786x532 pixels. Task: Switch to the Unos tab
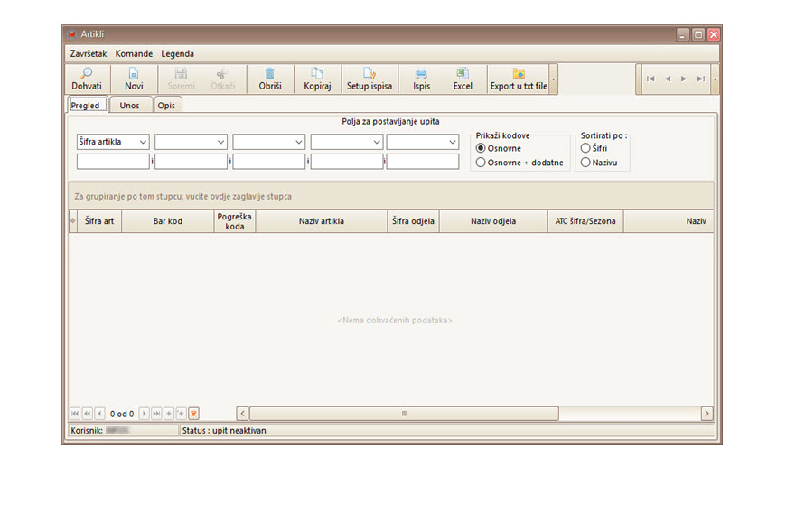click(x=130, y=105)
